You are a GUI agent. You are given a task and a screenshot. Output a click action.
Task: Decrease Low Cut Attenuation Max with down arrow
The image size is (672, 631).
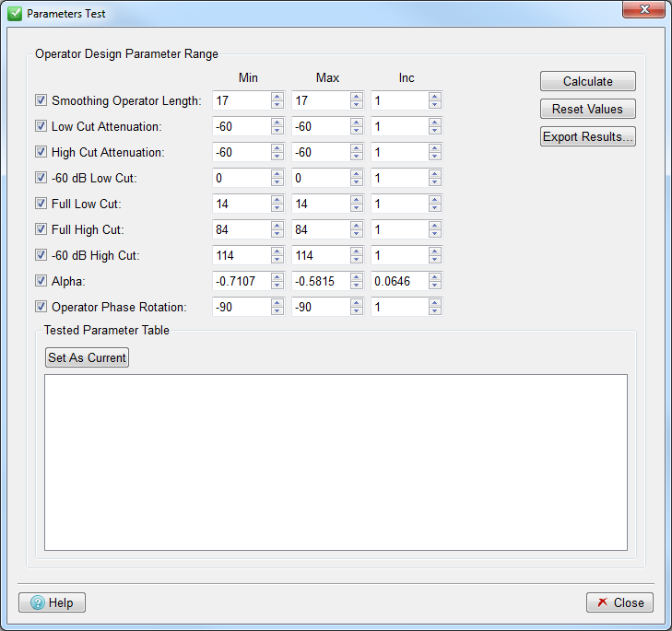[357, 131]
